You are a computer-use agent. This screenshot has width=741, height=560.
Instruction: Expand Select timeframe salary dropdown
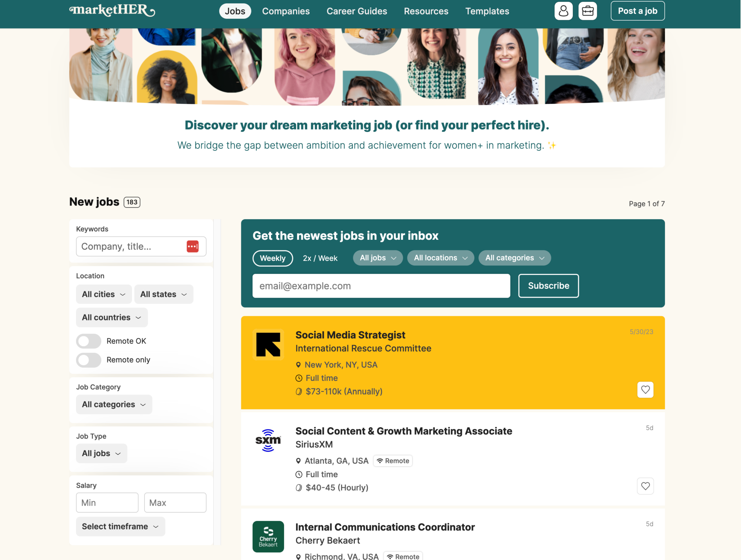[x=120, y=526]
